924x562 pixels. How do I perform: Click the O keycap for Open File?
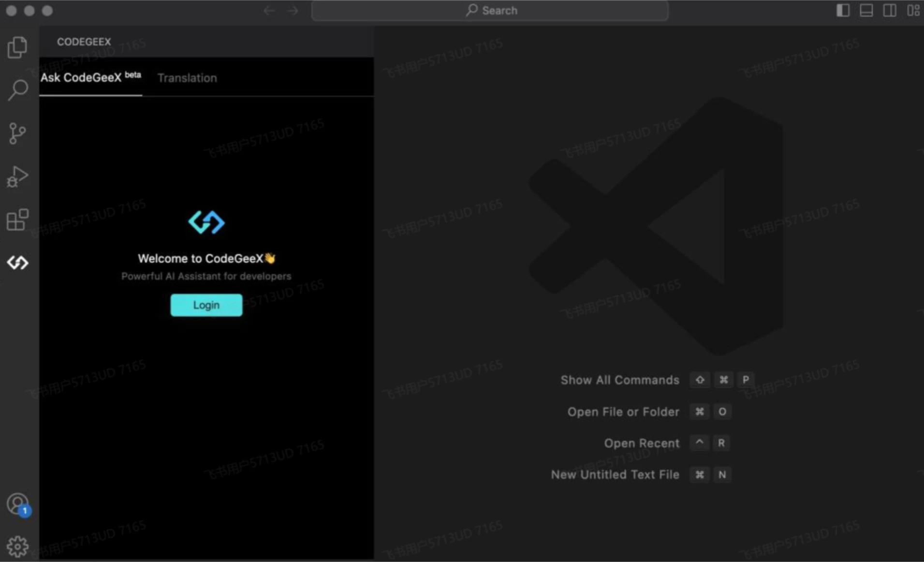(x=722, y=412)
